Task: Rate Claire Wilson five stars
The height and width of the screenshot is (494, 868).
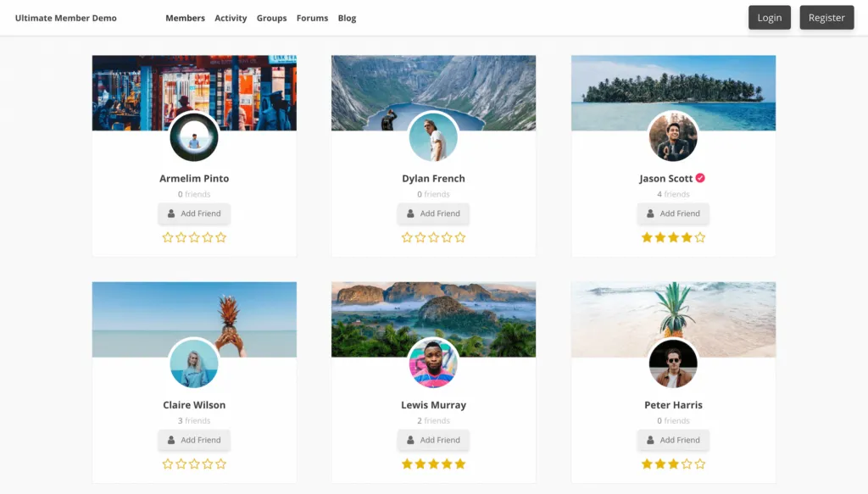Action: click(x=220, y=463)
